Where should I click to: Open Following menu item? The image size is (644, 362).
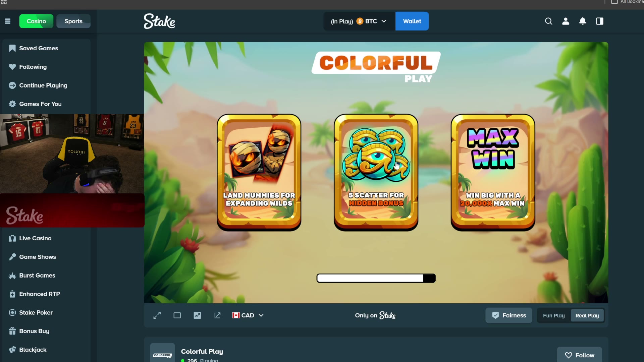pyautogui.click(x=46, y=67)
